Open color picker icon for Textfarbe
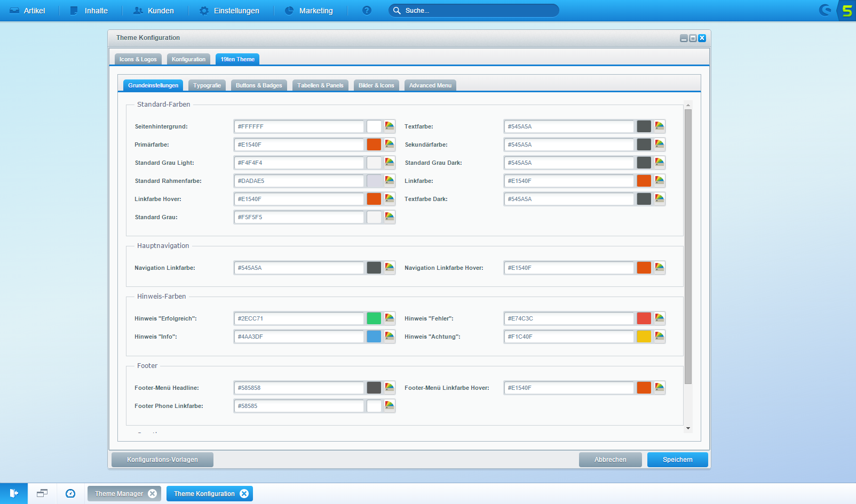This screenshot has width=856, height=504. (660, 126)
